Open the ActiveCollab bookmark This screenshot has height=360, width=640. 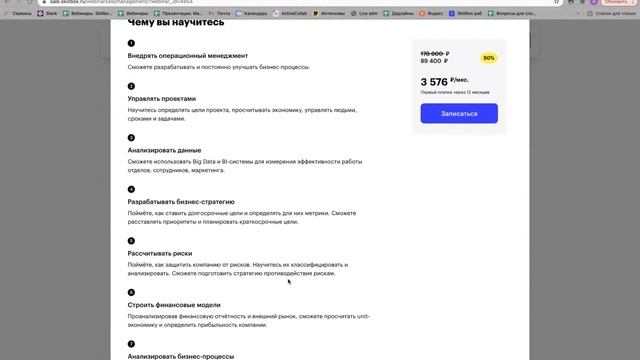290,13
